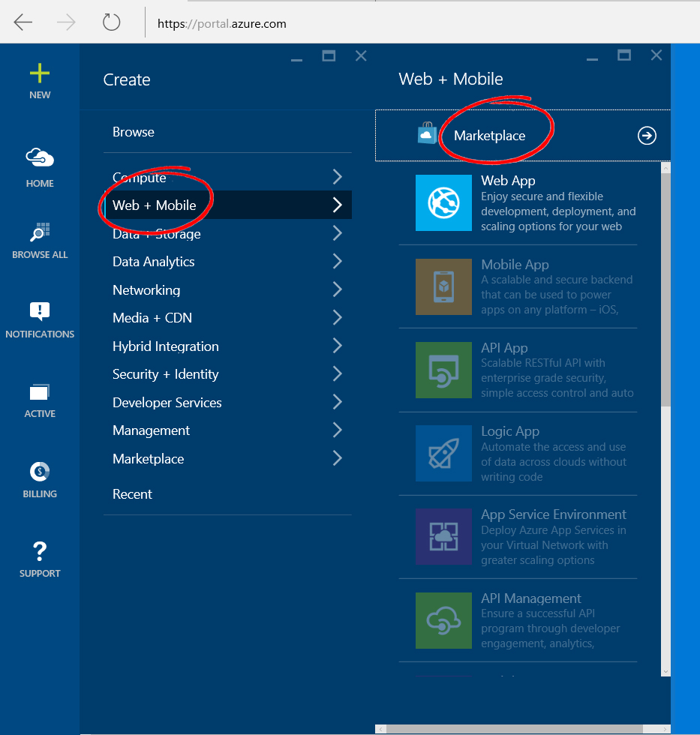Open the App Service Environment title
The width and height of the screenshot is (700, 735).
coord(553,514)
